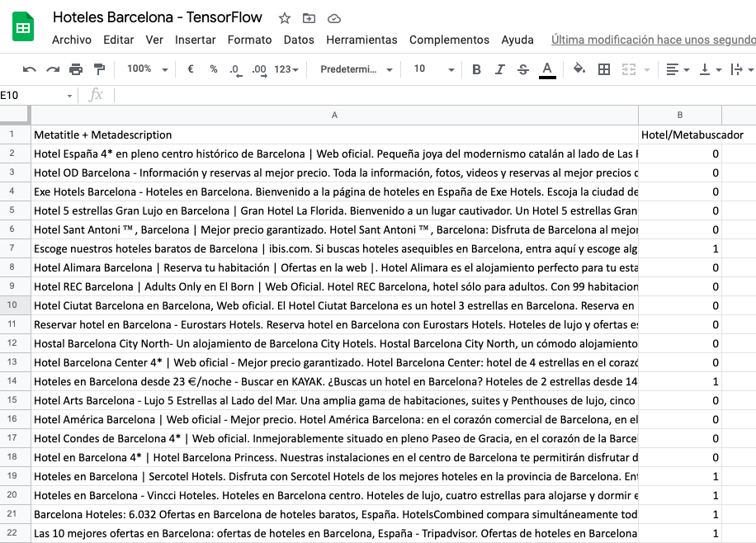Select the KAYAK hoteles cell
Viewport: 756px width, 543px height.
[x=334, y=381]
